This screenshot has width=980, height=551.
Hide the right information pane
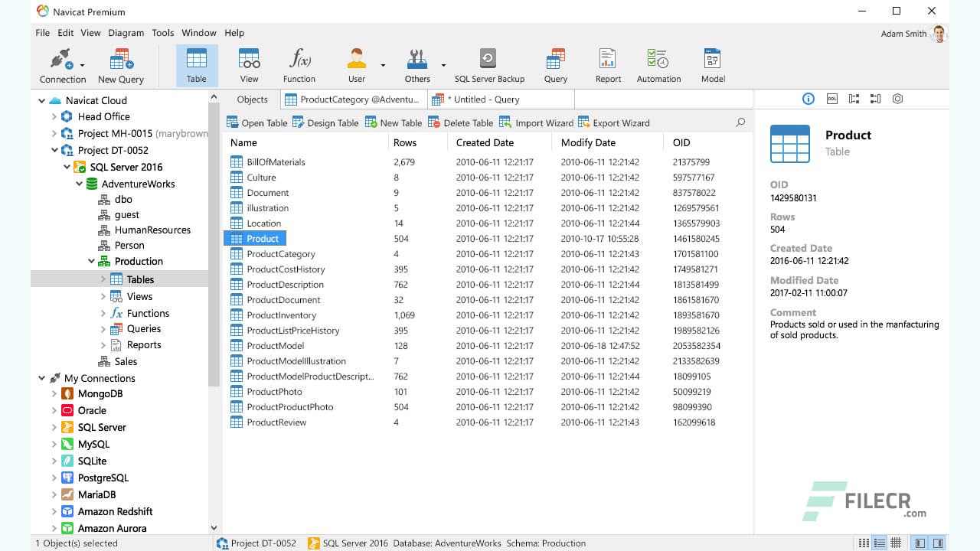936,543
